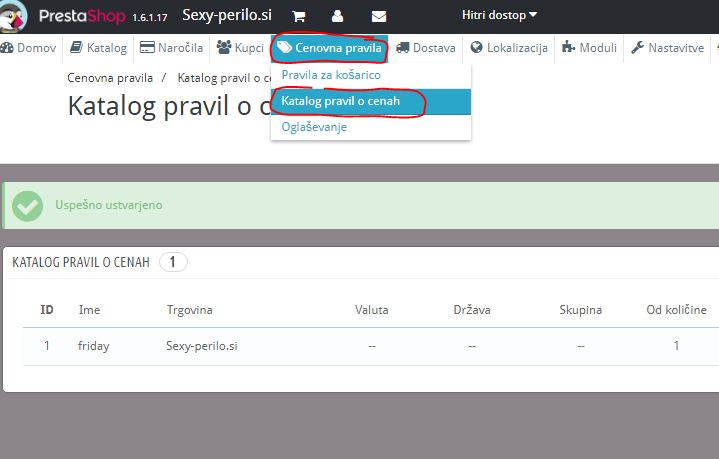Click version number 1.6.1.17
The width and height of the screenshot is (719, 459).
coord(149,18)
